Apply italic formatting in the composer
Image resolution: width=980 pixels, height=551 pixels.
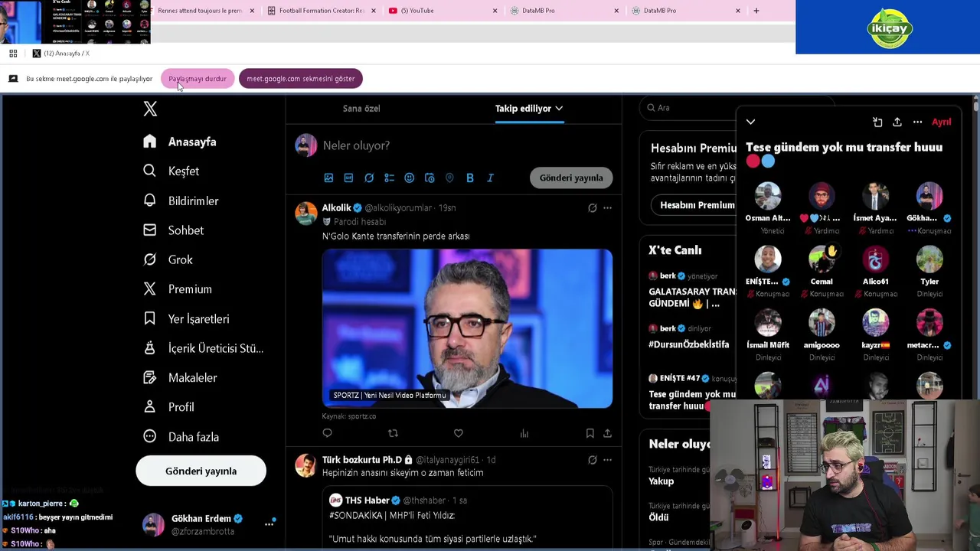coord(490,178)
